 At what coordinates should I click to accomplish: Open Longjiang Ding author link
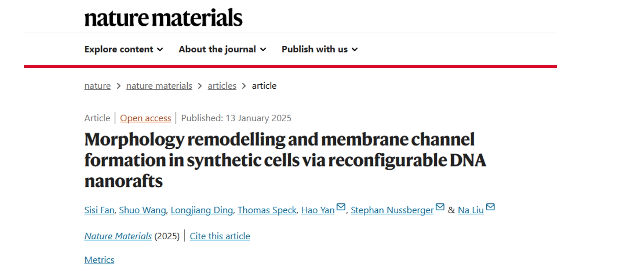coord(202,210)
